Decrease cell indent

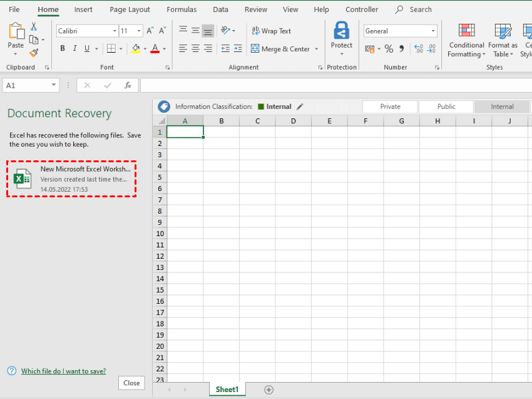(225, 49)
